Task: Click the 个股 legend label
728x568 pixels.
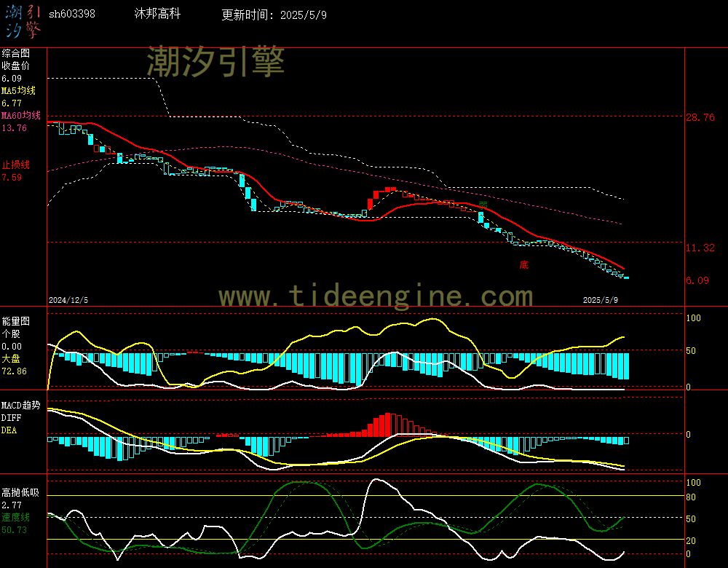Action: pyautogui.click(x=11, y=334)
